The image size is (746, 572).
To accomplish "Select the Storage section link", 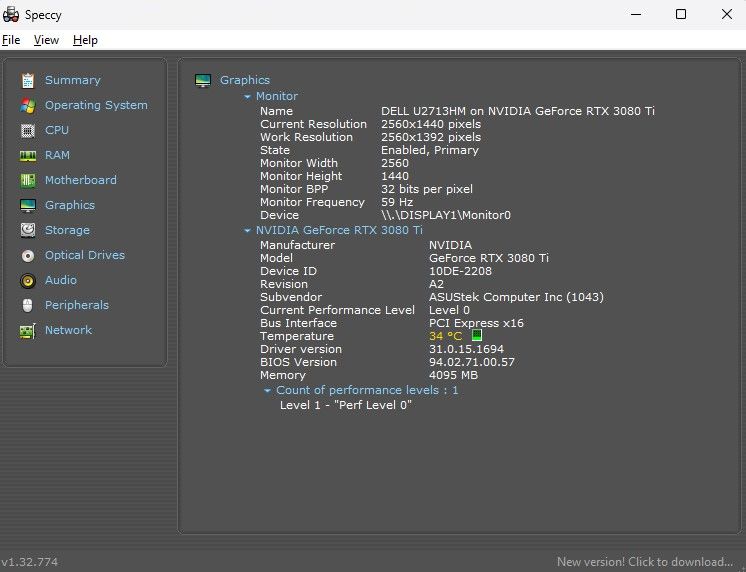I will pyautogui.click(x=67, y=230).
